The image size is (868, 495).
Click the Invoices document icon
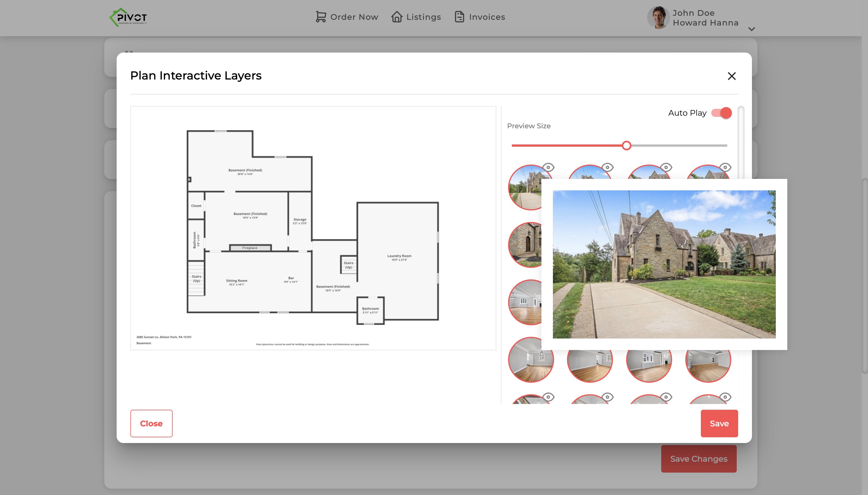459,17
